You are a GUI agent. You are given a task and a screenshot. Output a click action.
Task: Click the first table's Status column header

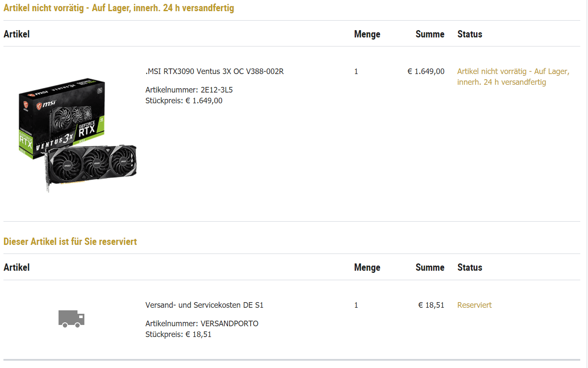[x=470, y=34]
